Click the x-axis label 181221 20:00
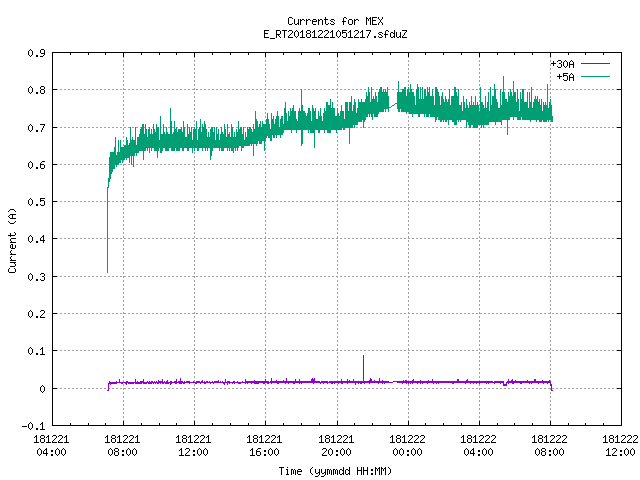Screen dimensions: 640x480 pyautogui.click(x=336, y=446)
